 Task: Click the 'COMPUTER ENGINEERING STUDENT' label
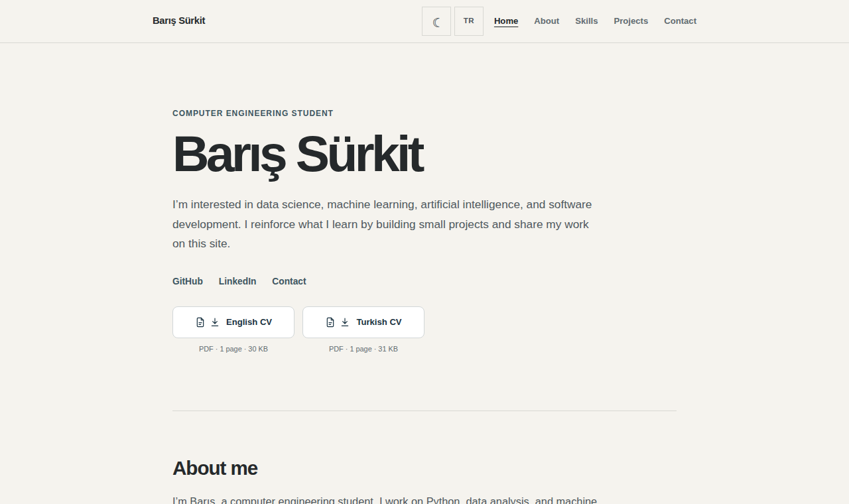pyautogui.click(x=253, y=113)
